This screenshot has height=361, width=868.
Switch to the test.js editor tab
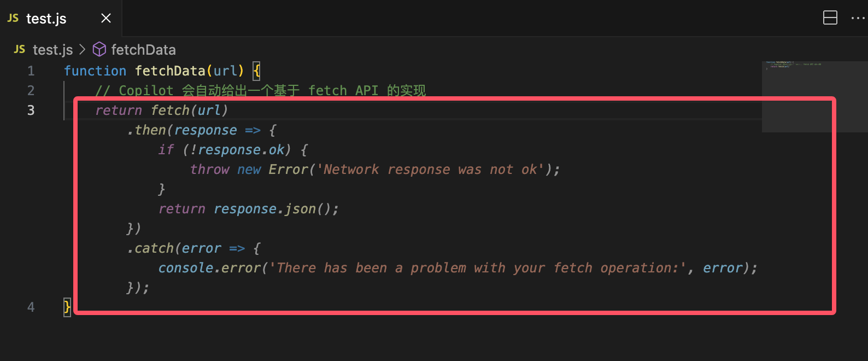click(46, 18)
